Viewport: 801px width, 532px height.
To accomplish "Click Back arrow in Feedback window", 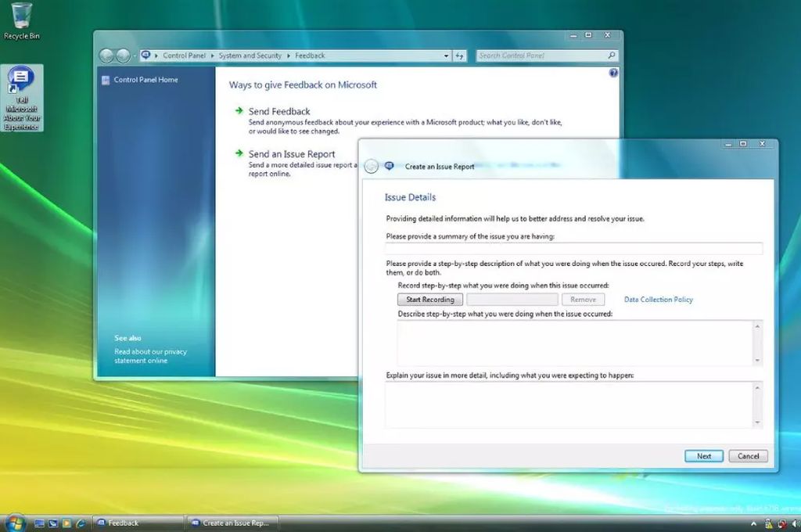I will [106, 56].
